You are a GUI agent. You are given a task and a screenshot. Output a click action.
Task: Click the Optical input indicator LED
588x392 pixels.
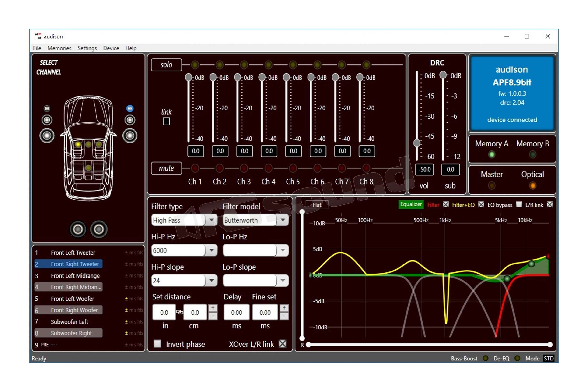pyautogui.click(x=532, y=185)
